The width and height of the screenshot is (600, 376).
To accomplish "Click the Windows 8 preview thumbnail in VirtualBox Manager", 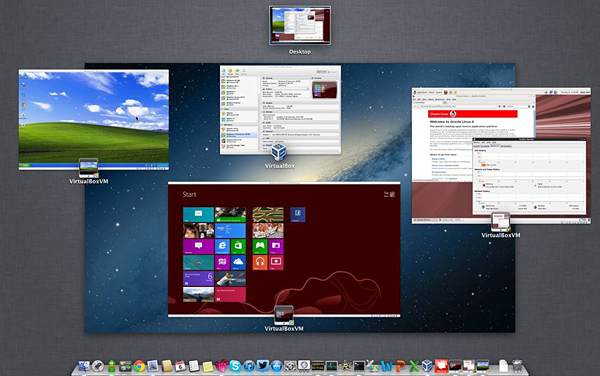I will point(324,90).
